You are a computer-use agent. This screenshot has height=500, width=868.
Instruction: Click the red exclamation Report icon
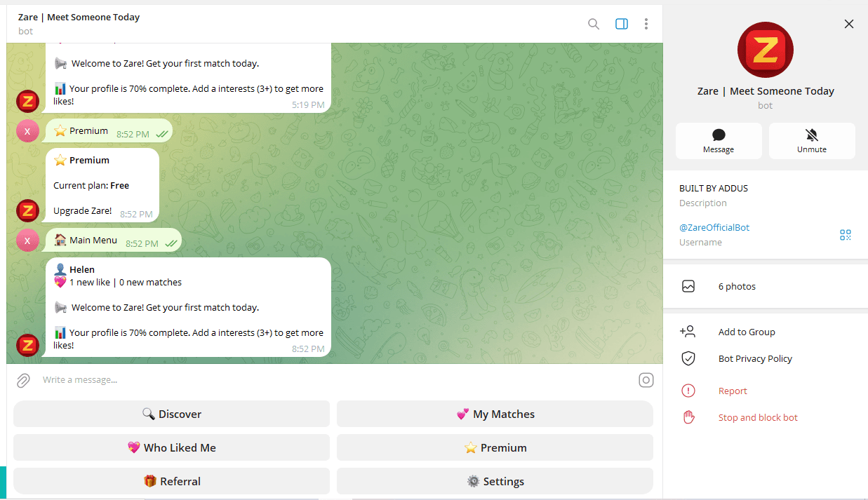click(688, 391)
